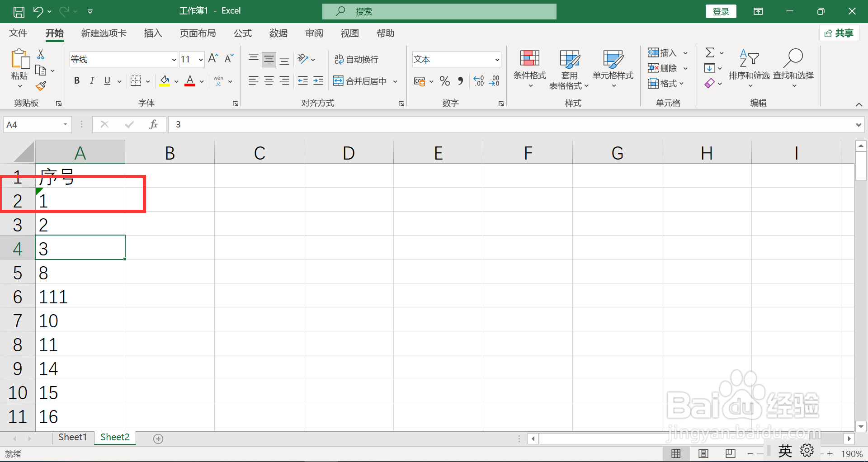Expand the Delete (删除) cells dropdown

[685, 68]
